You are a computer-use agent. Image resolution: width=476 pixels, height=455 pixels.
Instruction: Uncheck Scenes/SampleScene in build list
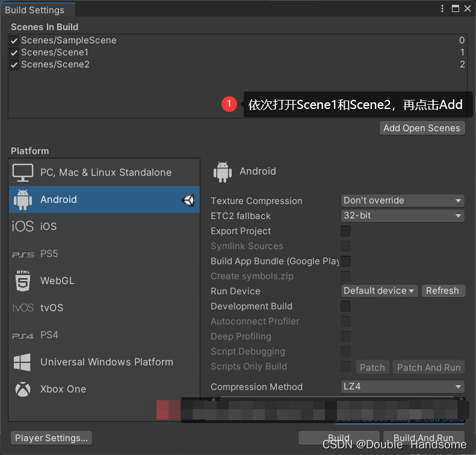pyautogui.click(x=14, y=40)
